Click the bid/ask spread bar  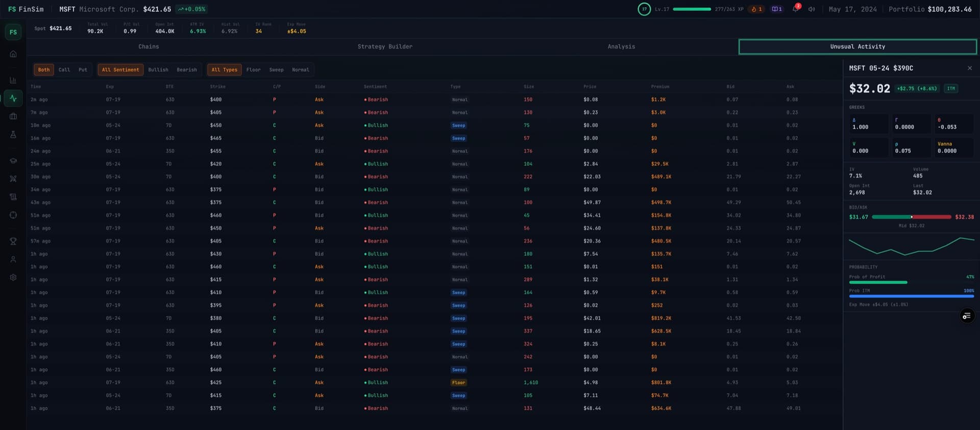[x=911, y=217]
